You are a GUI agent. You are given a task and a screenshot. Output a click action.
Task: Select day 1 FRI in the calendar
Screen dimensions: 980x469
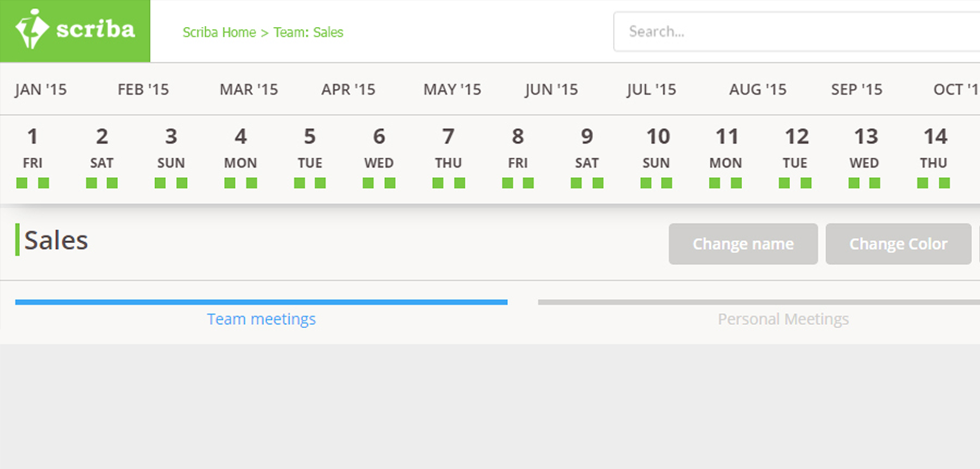(x=32, y=147)
